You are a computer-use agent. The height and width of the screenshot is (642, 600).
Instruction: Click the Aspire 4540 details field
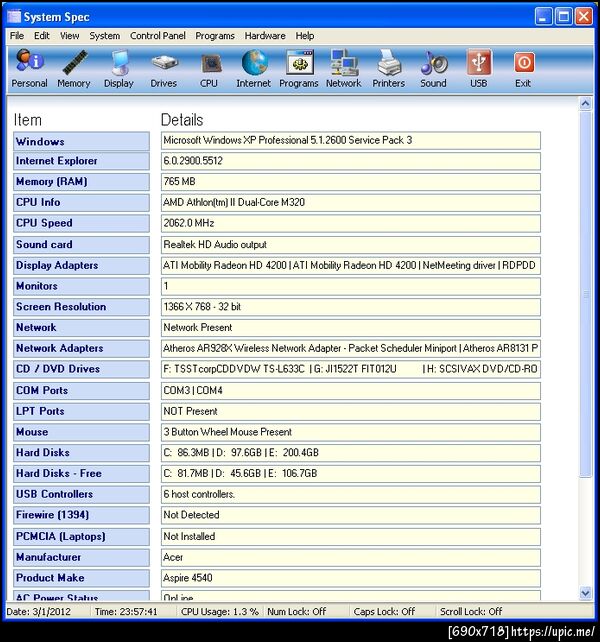pos(351,578)
